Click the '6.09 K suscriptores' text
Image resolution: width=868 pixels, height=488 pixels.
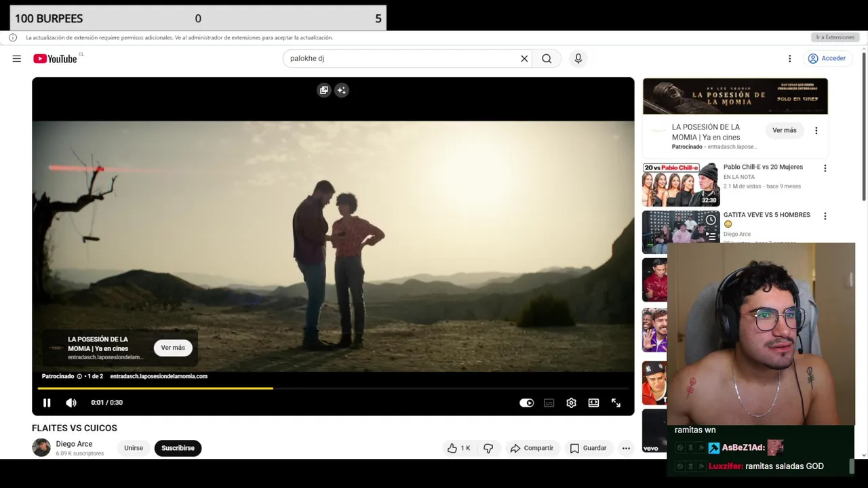(79, 453)
